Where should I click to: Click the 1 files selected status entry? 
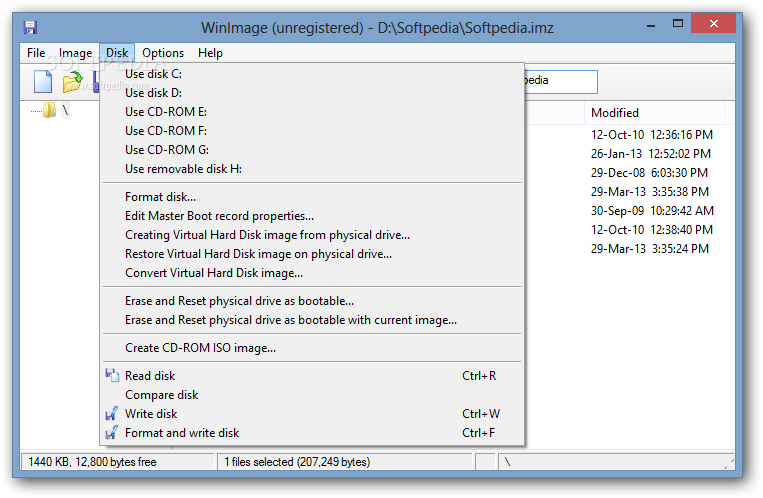(x=345, y=461)
